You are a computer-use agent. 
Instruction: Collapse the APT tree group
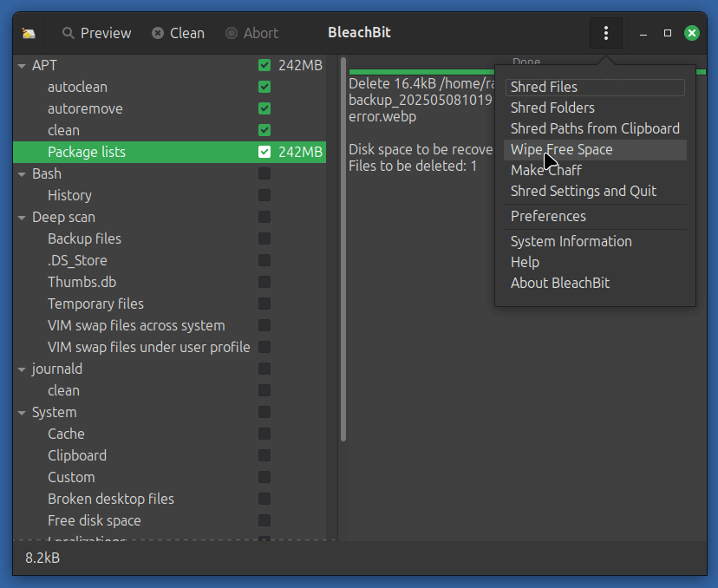coord(23,66)
